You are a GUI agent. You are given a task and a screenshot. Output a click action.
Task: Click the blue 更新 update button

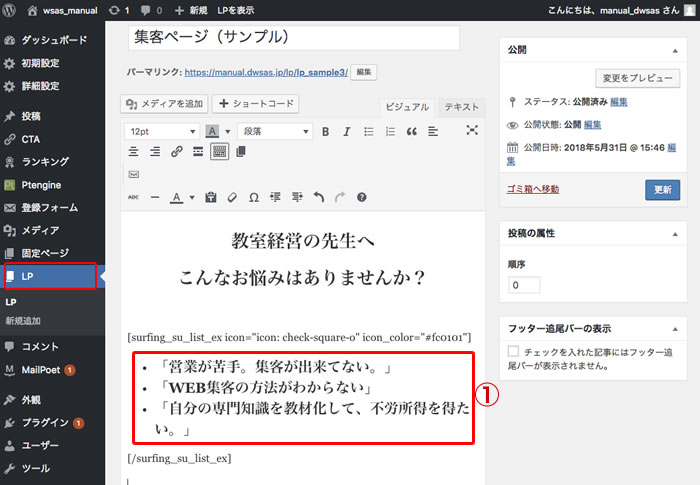pos(662,189)
